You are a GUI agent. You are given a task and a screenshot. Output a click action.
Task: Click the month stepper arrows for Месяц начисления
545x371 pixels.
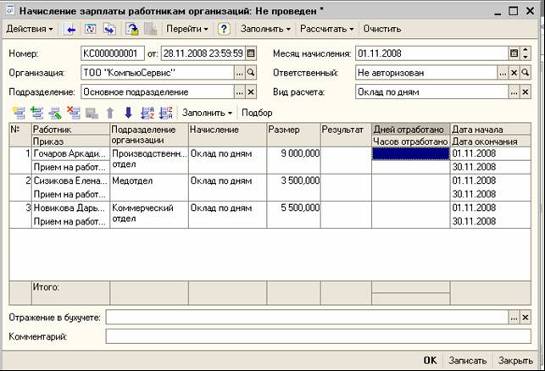[x=526, y=54]
